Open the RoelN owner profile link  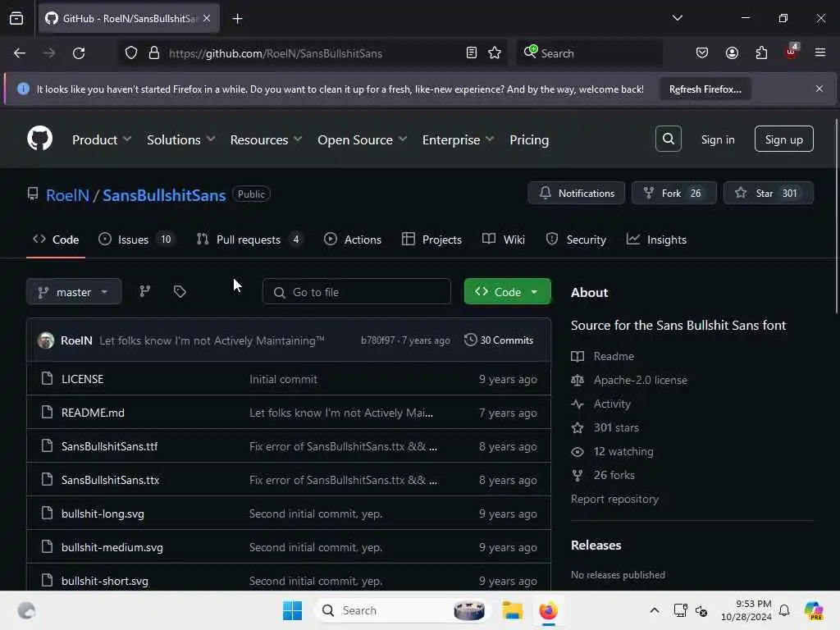[67, 195]
